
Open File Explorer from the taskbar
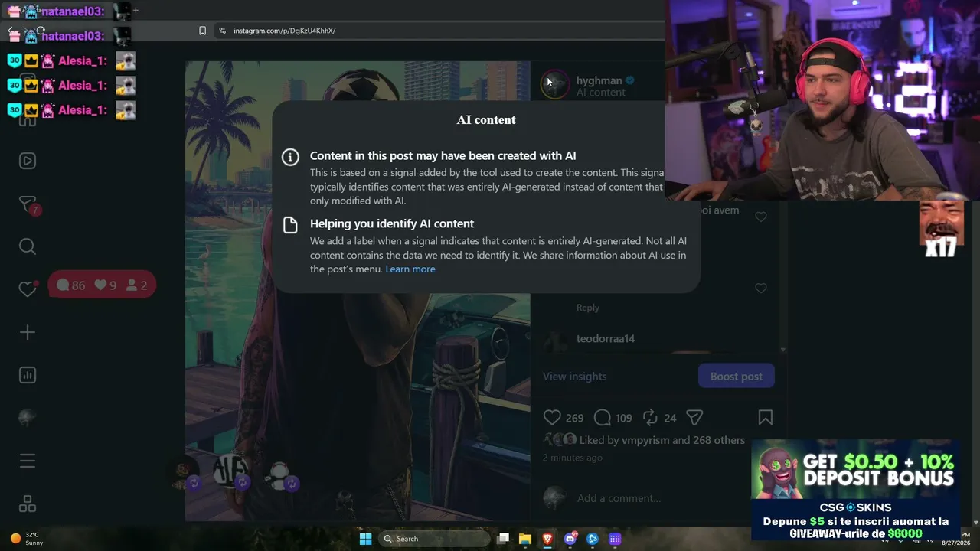(525, 539)
